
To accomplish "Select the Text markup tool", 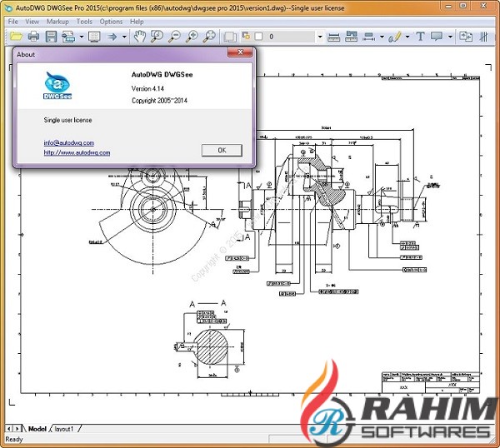I will point(420,37).
